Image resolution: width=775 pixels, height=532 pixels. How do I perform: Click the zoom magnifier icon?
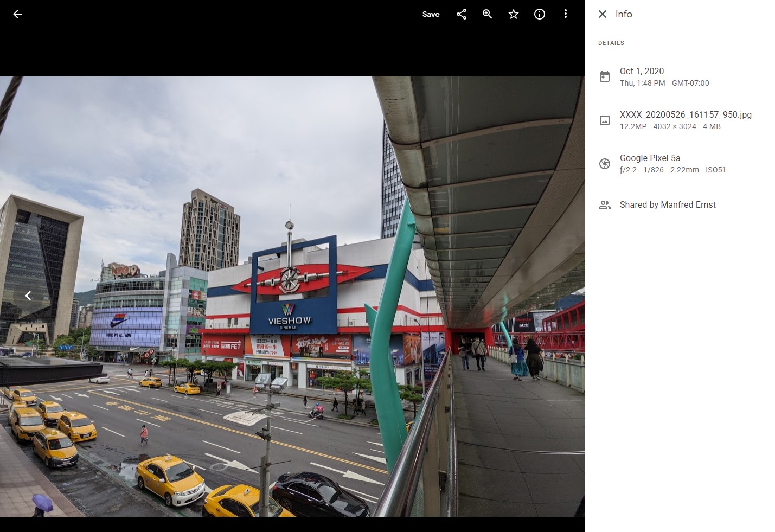click(x=488, y=14)
